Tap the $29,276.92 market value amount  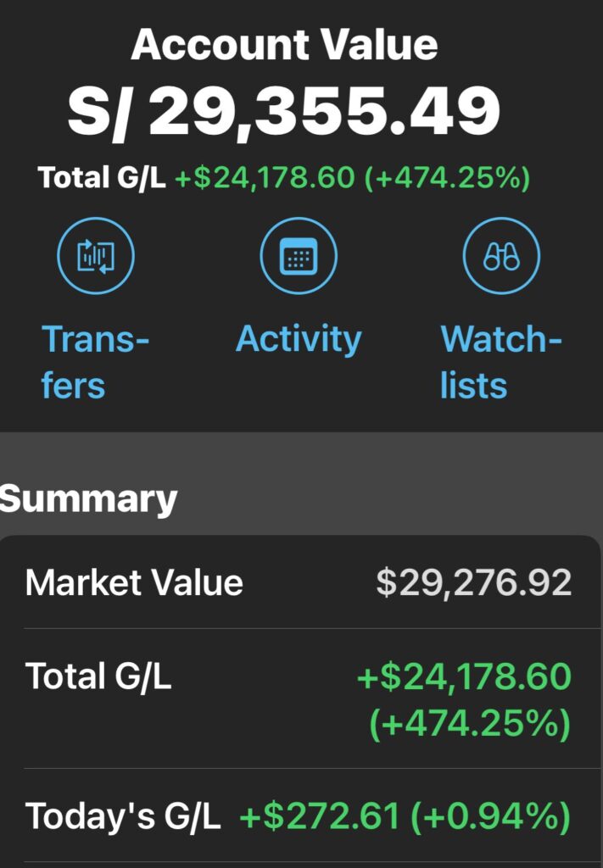click(x=474, y=583)
